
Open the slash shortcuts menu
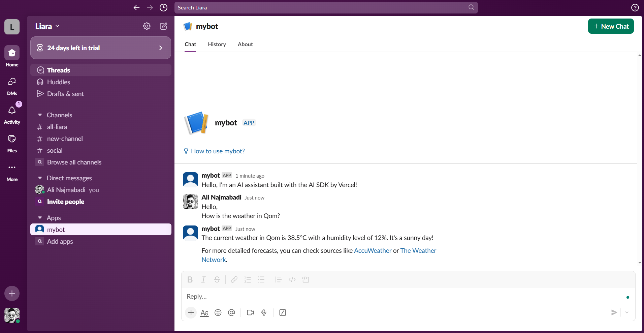point(283,312)
